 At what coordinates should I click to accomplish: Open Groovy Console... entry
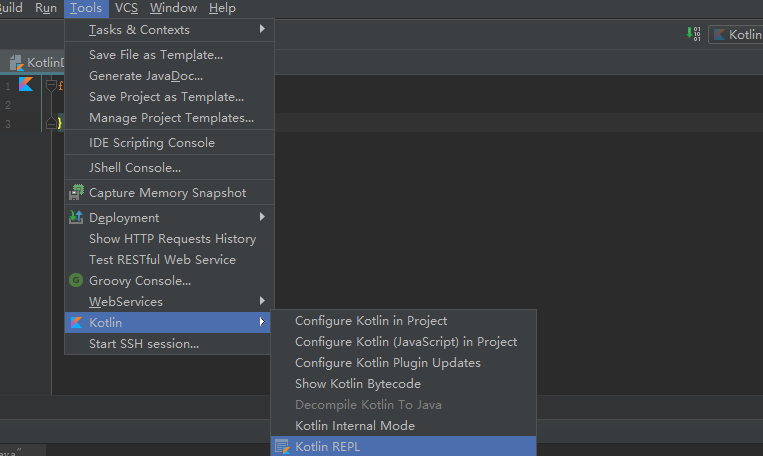tap(167, 281)
